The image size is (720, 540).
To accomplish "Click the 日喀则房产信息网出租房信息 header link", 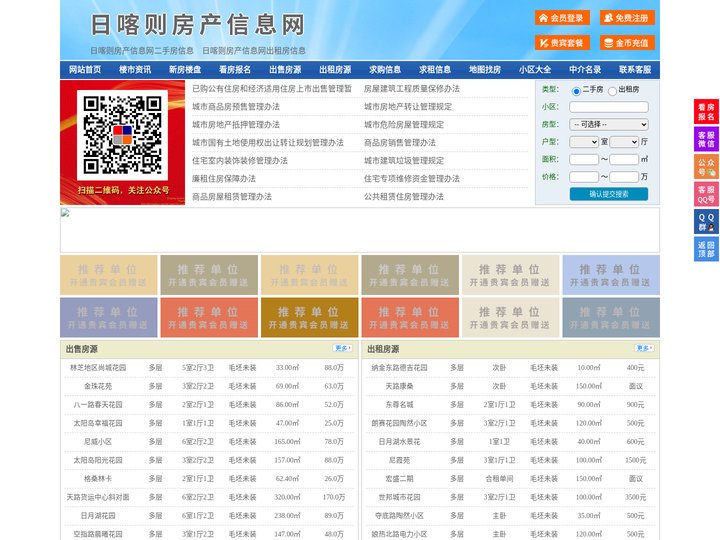I will tap(254, 51).
